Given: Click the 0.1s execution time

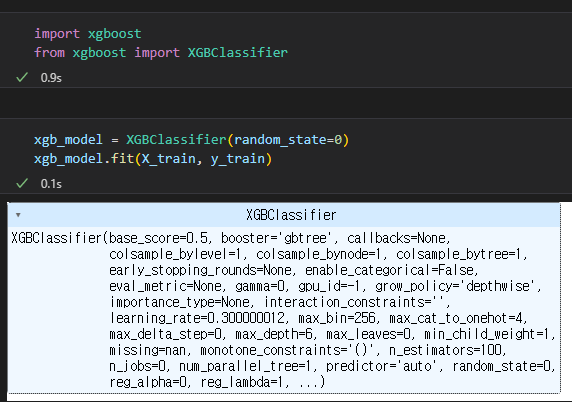Looking at the screenshot, I should 51,183.
